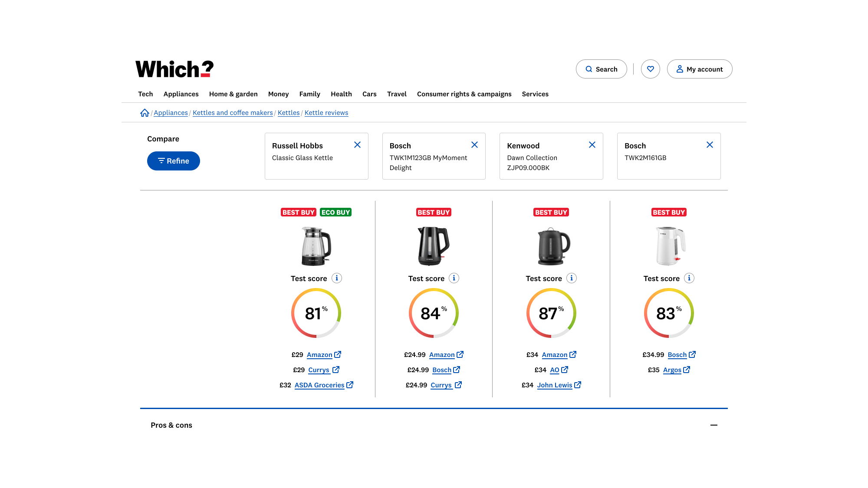Follow the ASDA Groceries retailer link
The height and width of the screenshot is (488, 868).
tap(319, 385)
